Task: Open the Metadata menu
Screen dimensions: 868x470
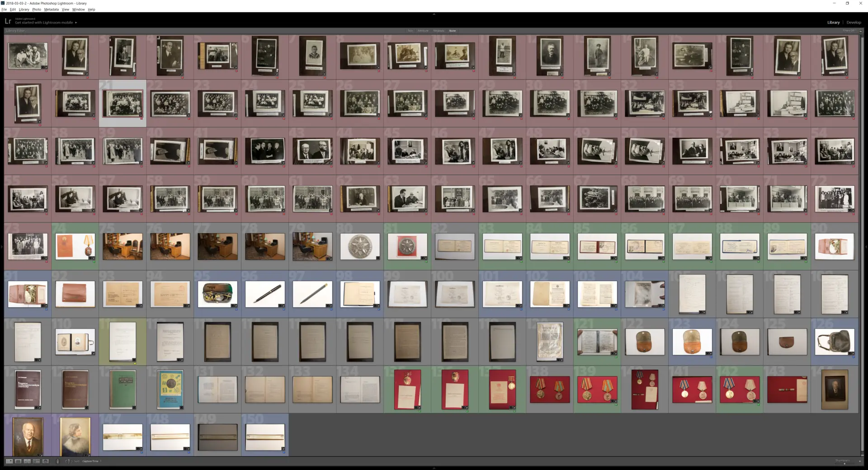Action: tap(51, 9)
